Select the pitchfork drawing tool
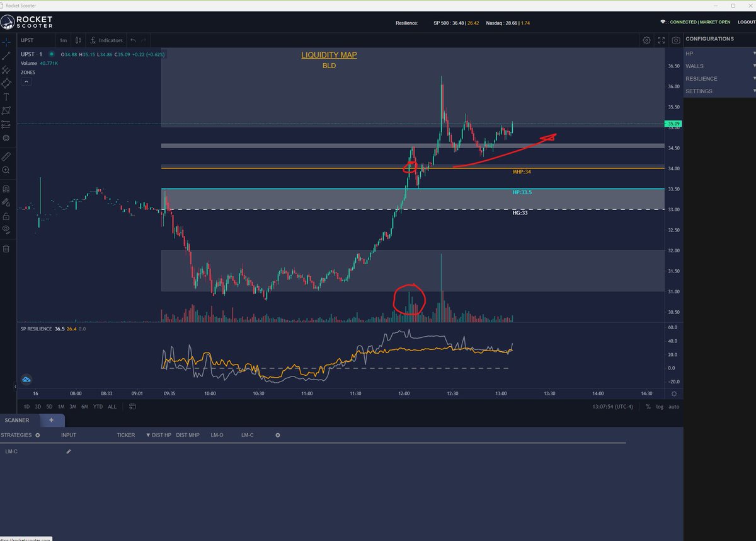This screenshot has height=541, width=756. pyautogui.click(x=6, y=70)
